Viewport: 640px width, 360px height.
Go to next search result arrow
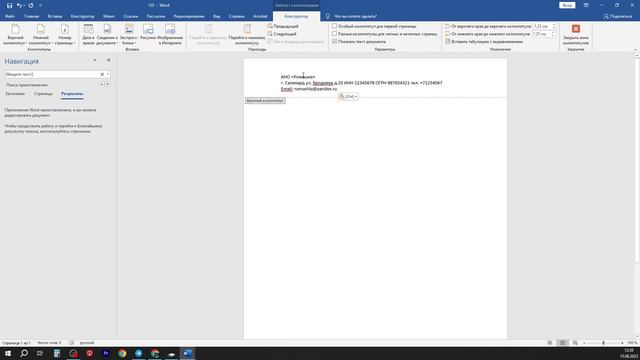(108, 84)
